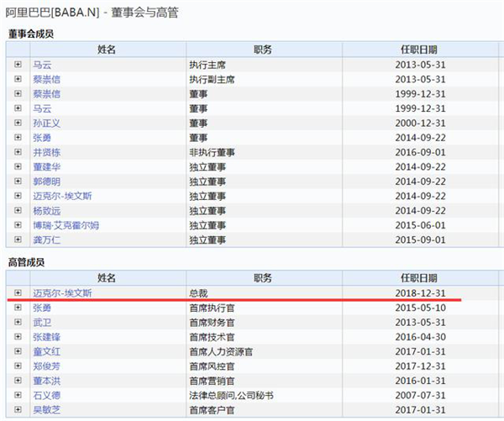Expand the 吴敏芝 row plus icon
This screenshot has width=504, height=421.
(x=18, y=409)
